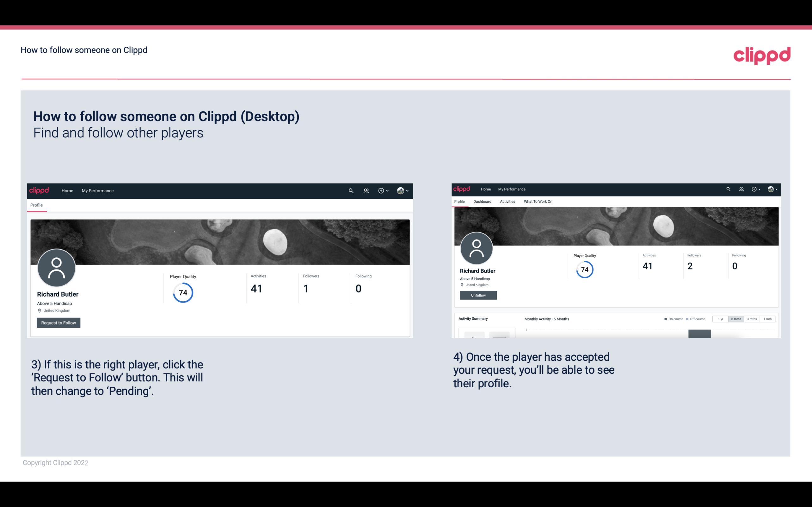Image resolution: width=812 pixels, height=507 pixels.
Task: Click the search icon in navigation bar
Action: pos(351,190)
